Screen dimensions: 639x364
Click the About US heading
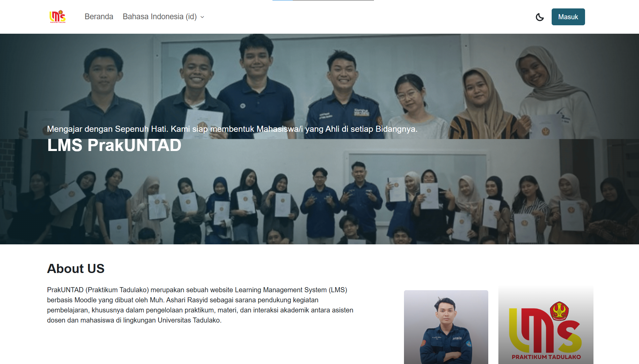point(76,269)
